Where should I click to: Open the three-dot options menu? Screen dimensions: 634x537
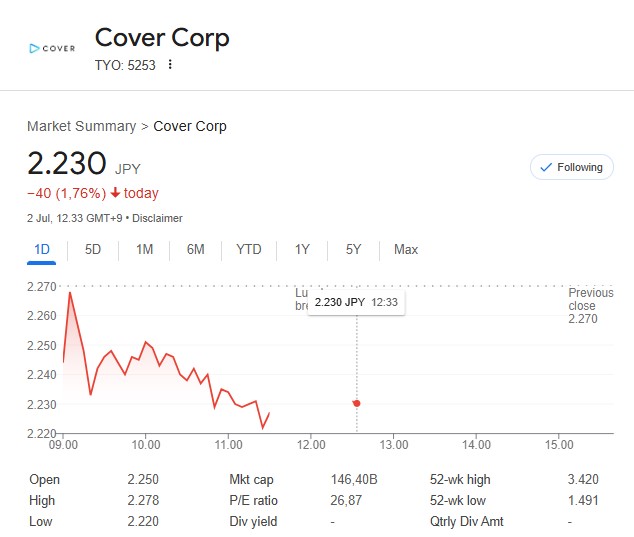(x=170, y=65)
